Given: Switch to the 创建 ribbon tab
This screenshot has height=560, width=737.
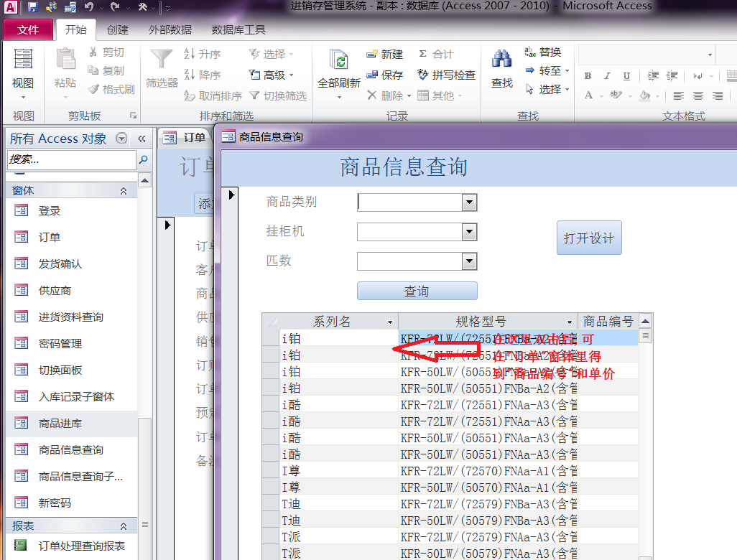Looking at the screenshot, I should pos(118,30).
